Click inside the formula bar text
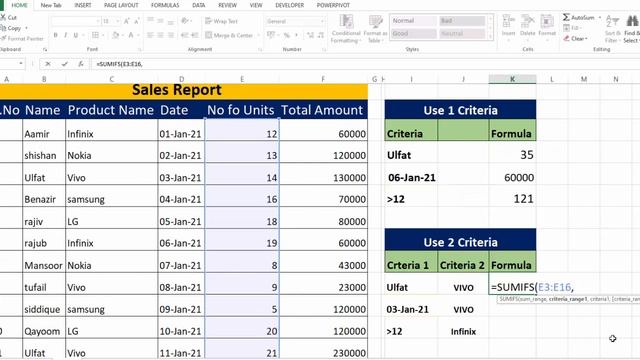 120,64
